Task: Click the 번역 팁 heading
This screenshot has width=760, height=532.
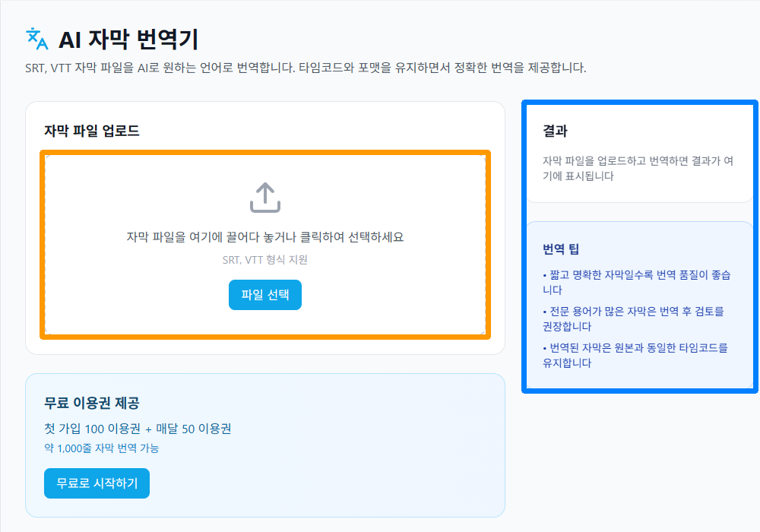Action: tap(561, 249)
